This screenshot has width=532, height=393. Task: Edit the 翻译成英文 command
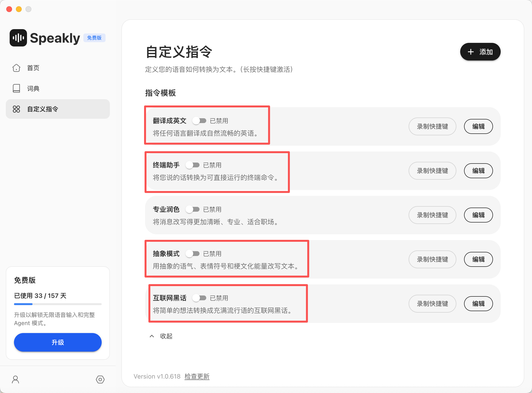(x=478, y=126)
